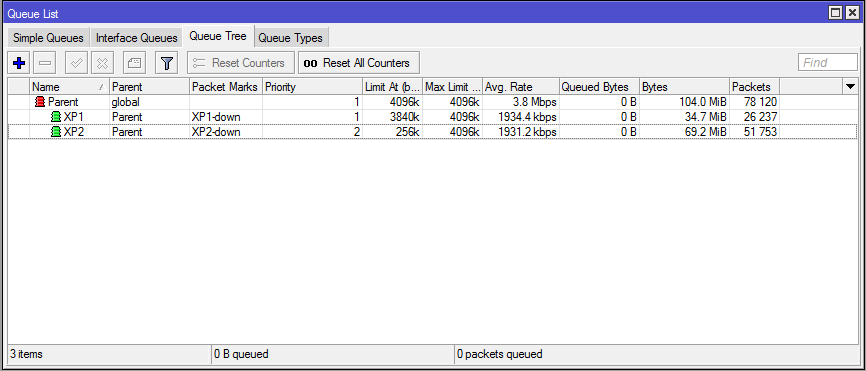Sort by the Max Limit column header

tap(452, 87)
